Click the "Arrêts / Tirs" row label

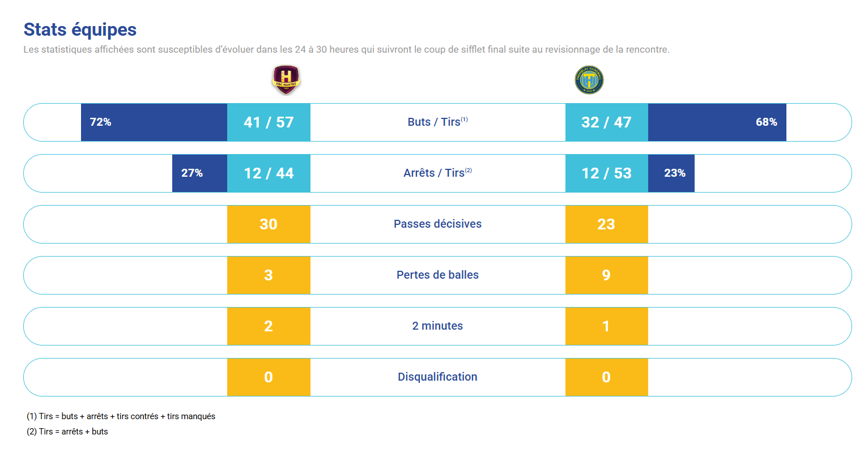[437, 173]
